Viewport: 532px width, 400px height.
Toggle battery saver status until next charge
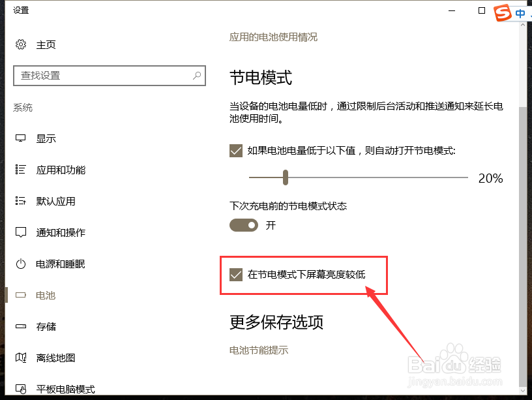point(244,225)
